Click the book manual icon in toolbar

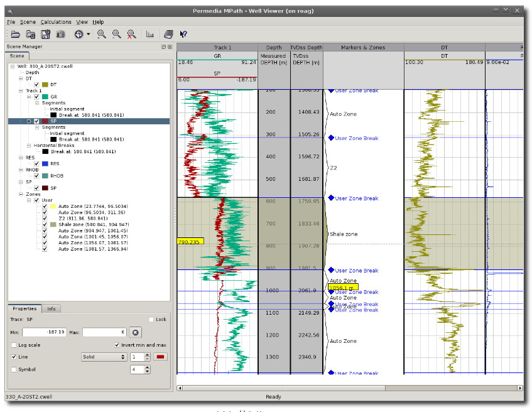pos(168,35)
